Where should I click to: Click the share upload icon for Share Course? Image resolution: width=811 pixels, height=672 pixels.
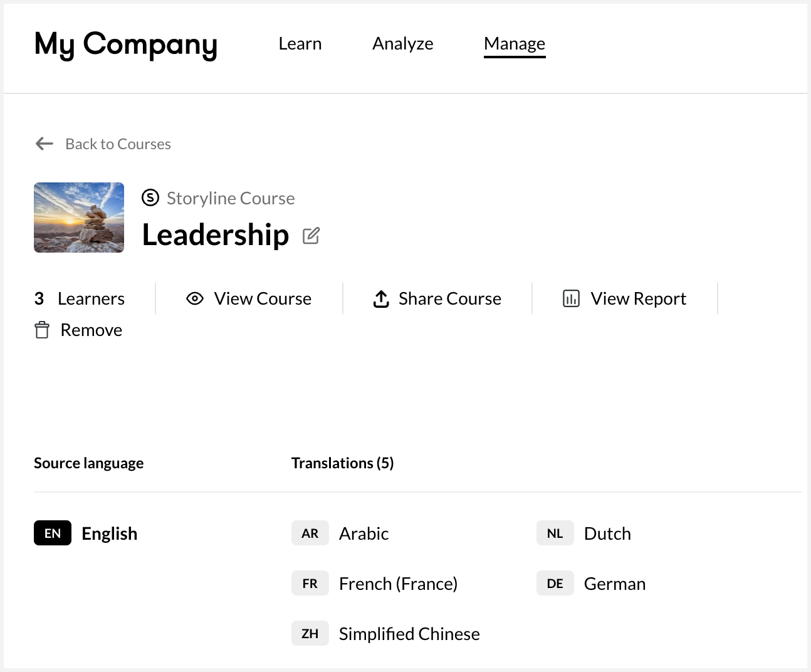pyautogui.click(x=380, y=298)
